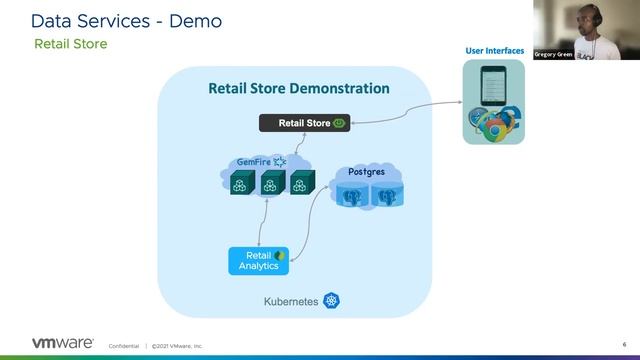Viewport: 640px width, 360px height.
Task: Click the Postgres label text
Action: pyautogui.click(x=366, y=172)
